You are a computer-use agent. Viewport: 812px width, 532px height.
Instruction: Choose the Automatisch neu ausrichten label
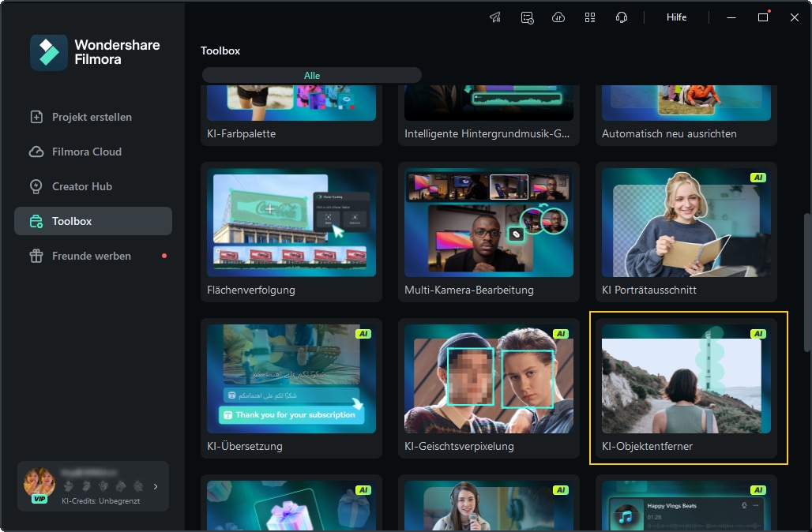point(669,133)
